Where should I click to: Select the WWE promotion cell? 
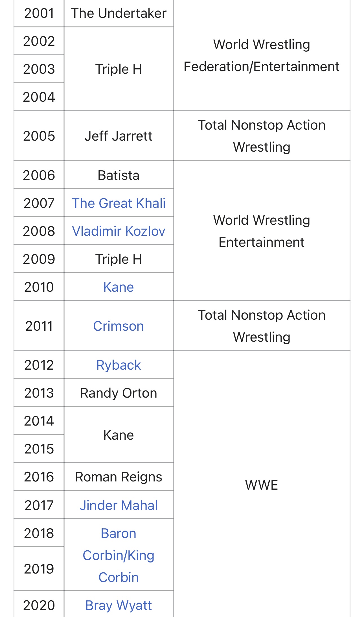[x=262, y=485]
